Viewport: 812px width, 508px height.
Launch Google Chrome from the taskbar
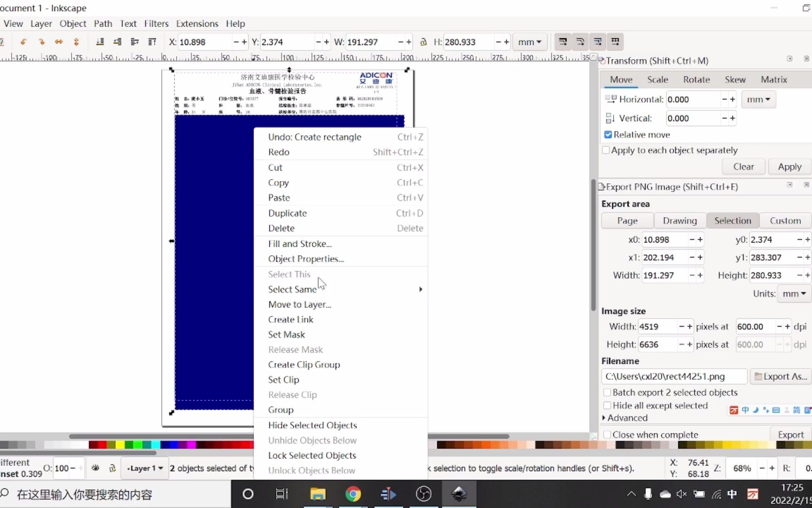coord(353,494)
